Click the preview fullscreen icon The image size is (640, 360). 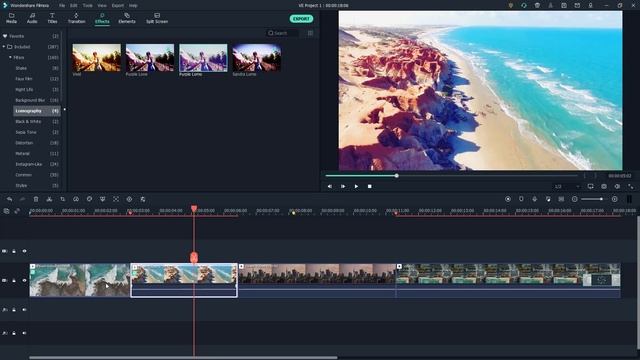(631, 187)
